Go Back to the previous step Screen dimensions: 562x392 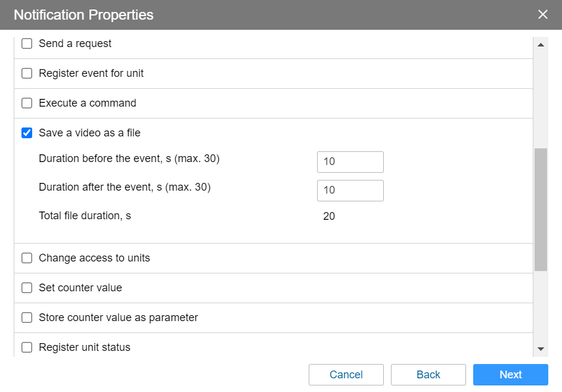(428, 375)
